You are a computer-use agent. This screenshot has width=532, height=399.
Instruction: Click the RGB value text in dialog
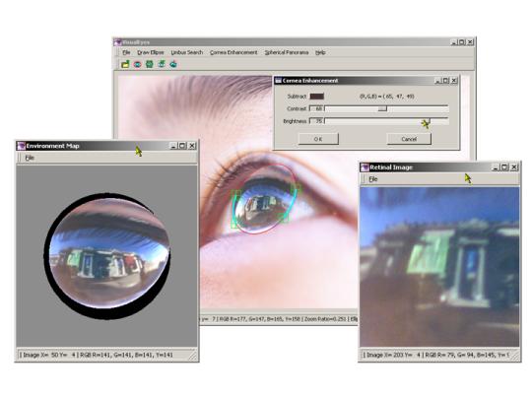coord(387,97)
